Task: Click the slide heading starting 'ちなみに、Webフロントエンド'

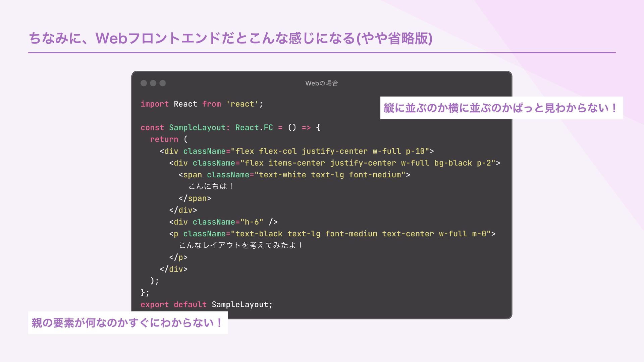Action: coord(230,38)
